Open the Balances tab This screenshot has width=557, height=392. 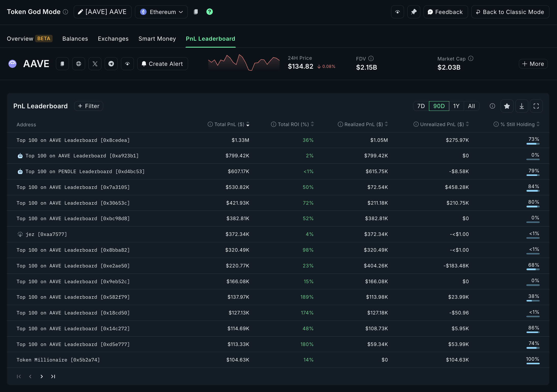pos(75,39)
